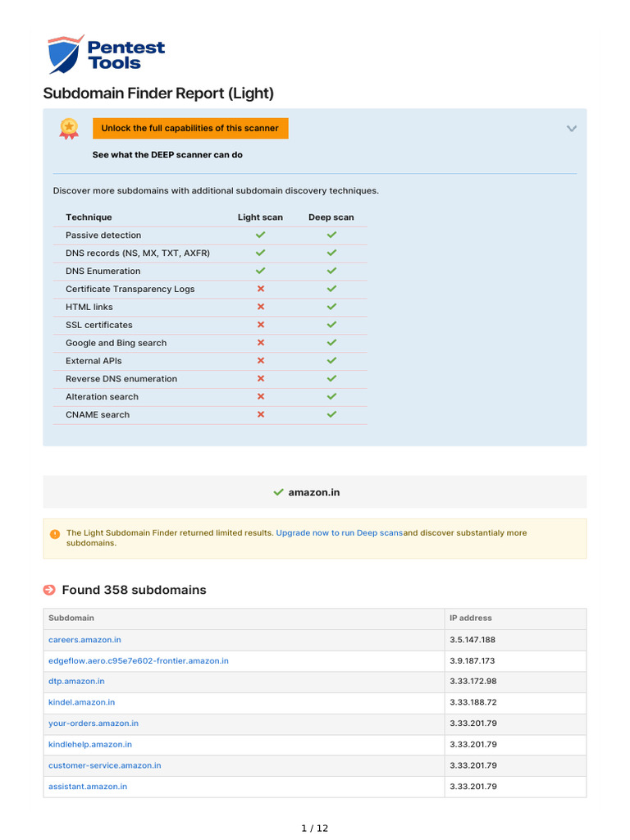Click the Found 358 subdomains heading
The height and width of the screenshot is (840, 630).
click(134, 590)
